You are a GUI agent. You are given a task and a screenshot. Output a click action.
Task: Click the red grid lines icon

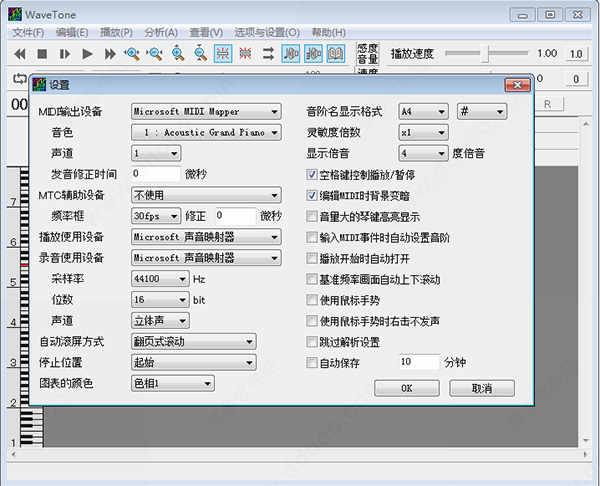point(245,54)
